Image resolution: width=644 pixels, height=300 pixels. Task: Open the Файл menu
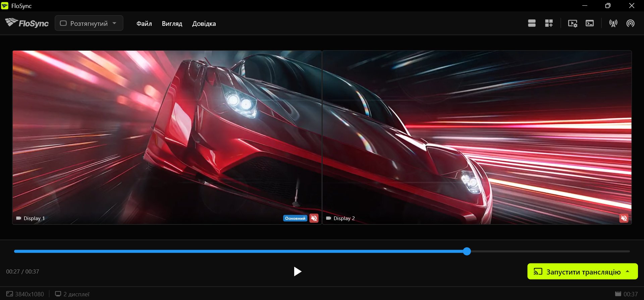[144, 23]
